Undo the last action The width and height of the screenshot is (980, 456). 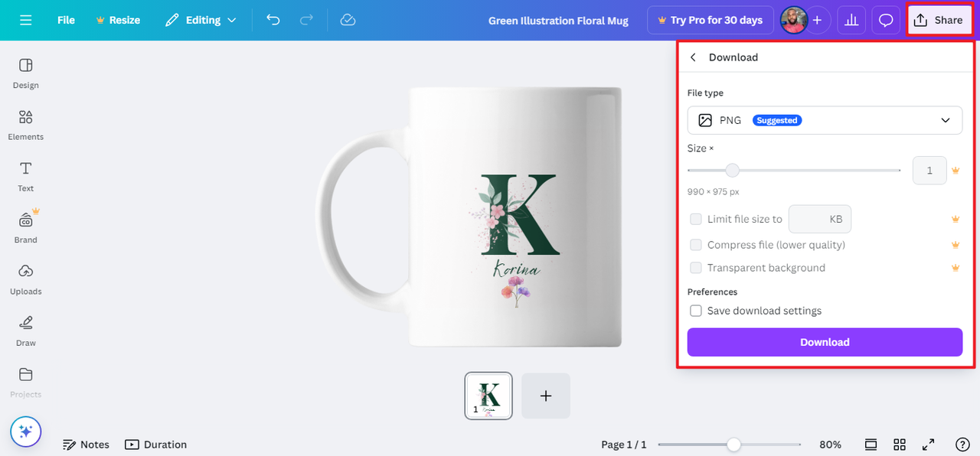click(273, 20)
